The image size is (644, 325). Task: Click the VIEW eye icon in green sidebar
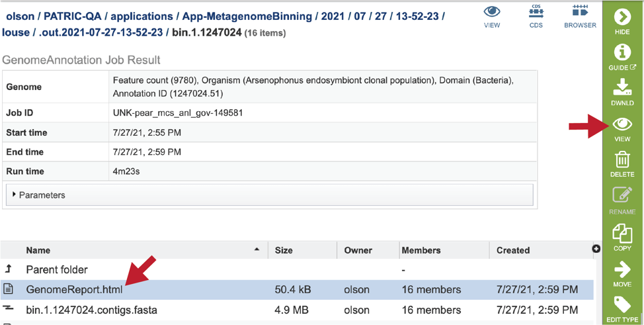point(622,124)
